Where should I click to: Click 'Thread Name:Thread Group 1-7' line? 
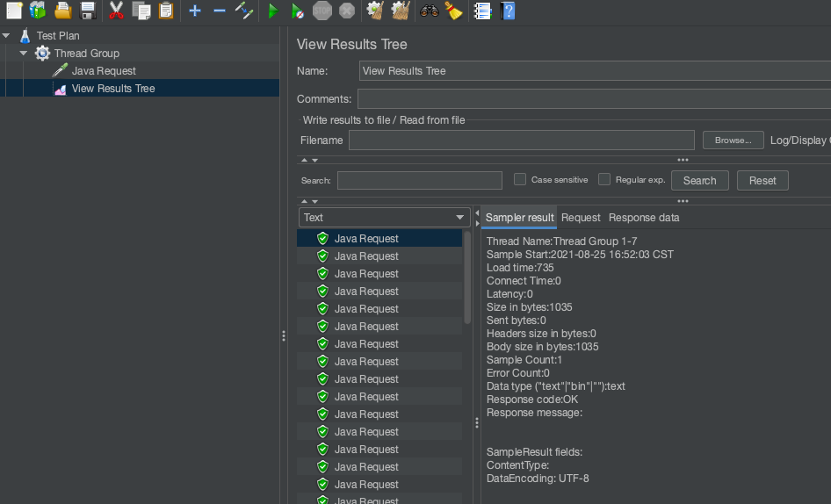[x=562, y=241]
